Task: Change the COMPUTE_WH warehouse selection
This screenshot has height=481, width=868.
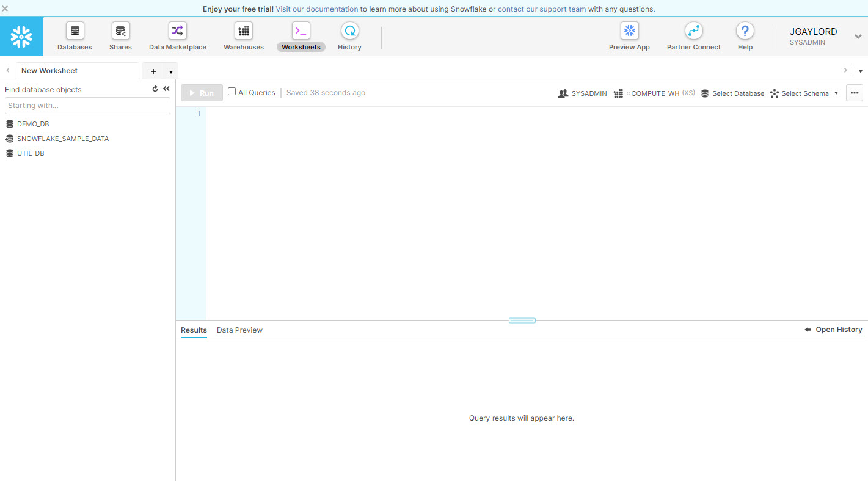Action: coord(654,93)
